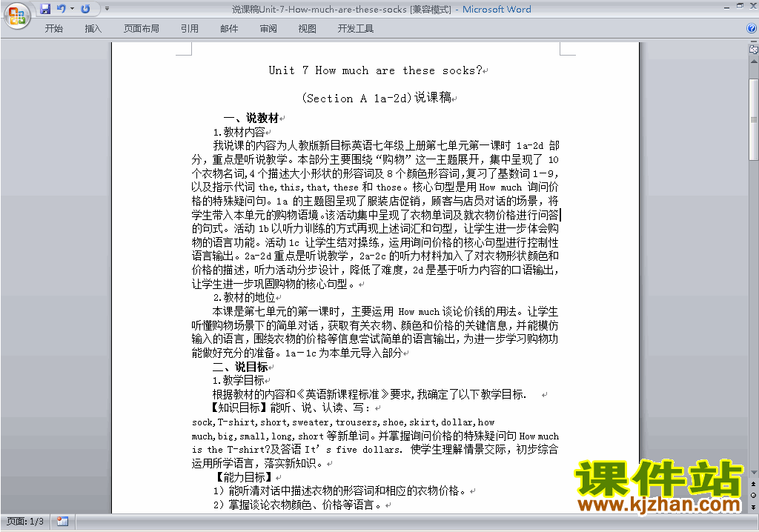Jump to previous page with double-up arrows
Screen dimensions: 759x532
(753, 484)
